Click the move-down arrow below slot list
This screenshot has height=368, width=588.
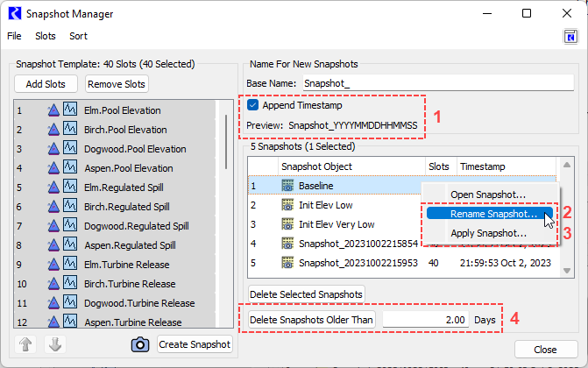(x=55, y=343)
